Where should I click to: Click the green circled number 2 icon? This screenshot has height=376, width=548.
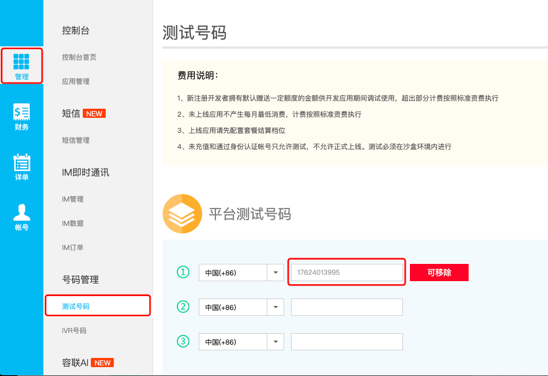(x=183, y=307)
